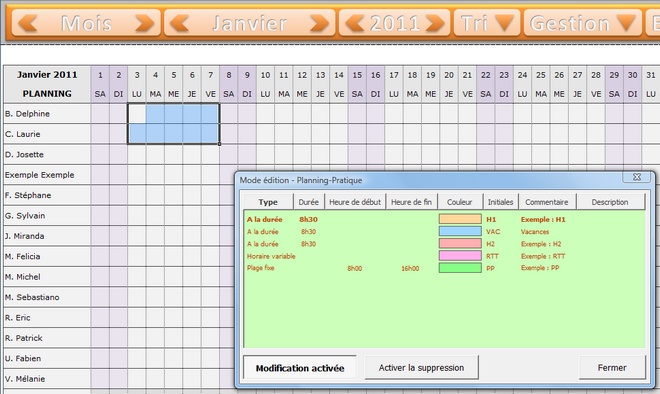660x394 pixels.
Task: Click the right arrow beside Mois
Action: (x=144, y=23)
